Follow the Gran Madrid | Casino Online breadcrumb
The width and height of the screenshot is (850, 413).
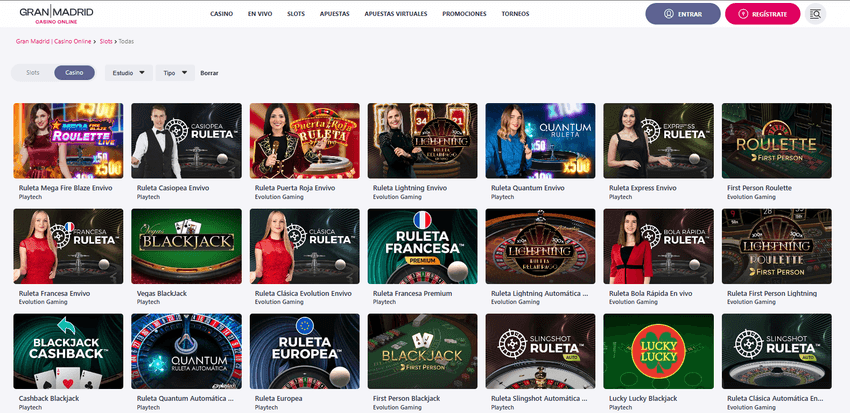point(54,41)
